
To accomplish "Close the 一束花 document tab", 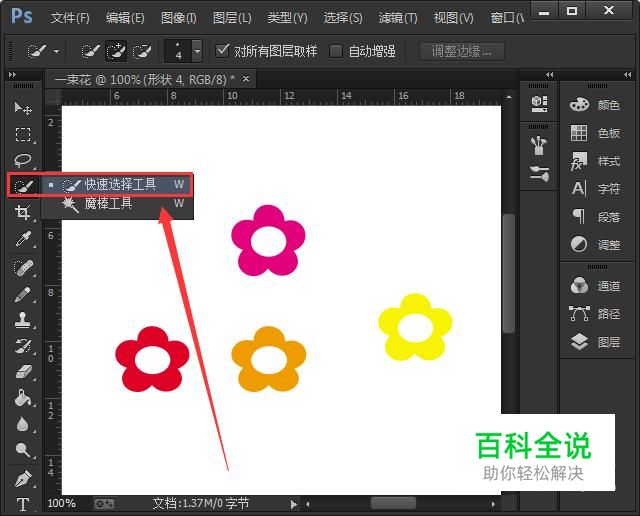I will [246, 78].
